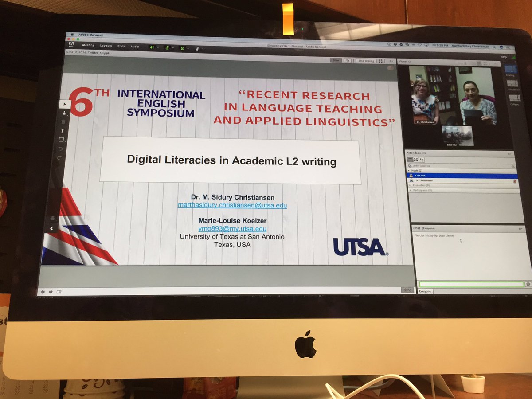This screenshot has height=399, width=532.
Task: Select the arrow selection tool
Action: point(64,104)
